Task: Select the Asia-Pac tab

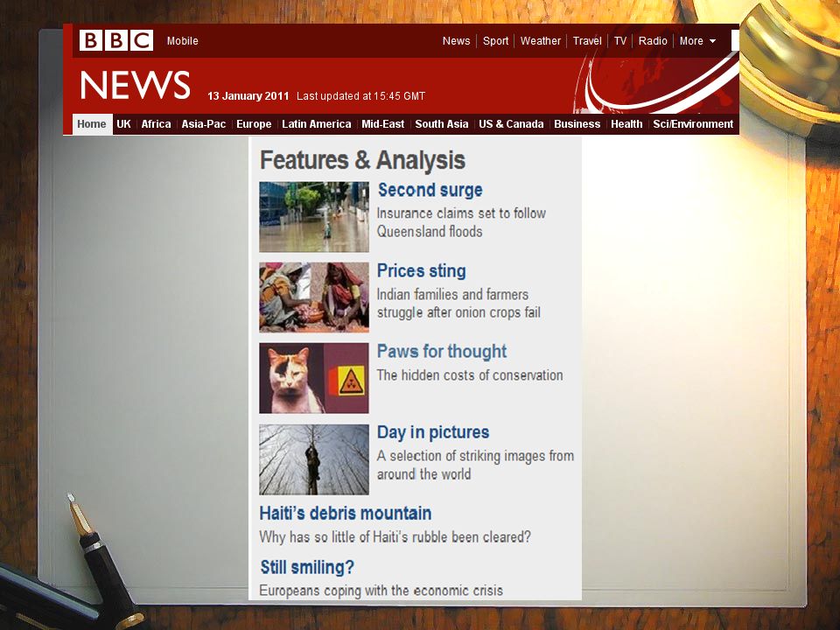Action: coord(204,123)
